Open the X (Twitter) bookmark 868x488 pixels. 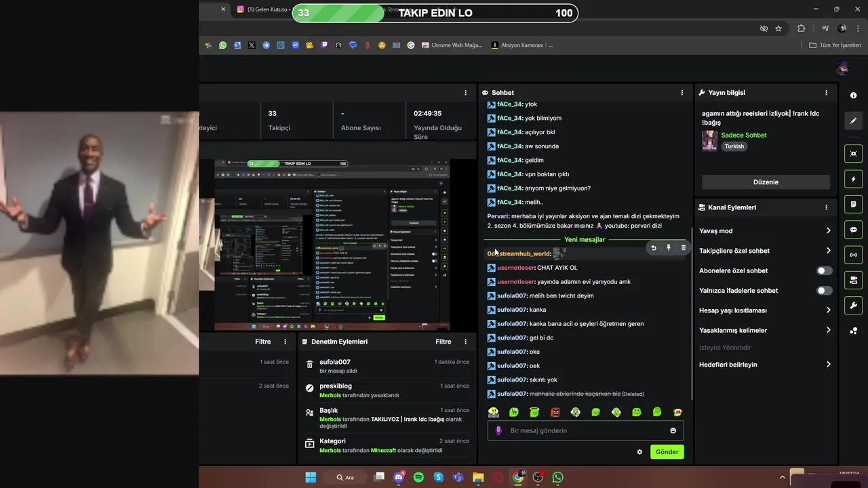(x=252, y=45)
